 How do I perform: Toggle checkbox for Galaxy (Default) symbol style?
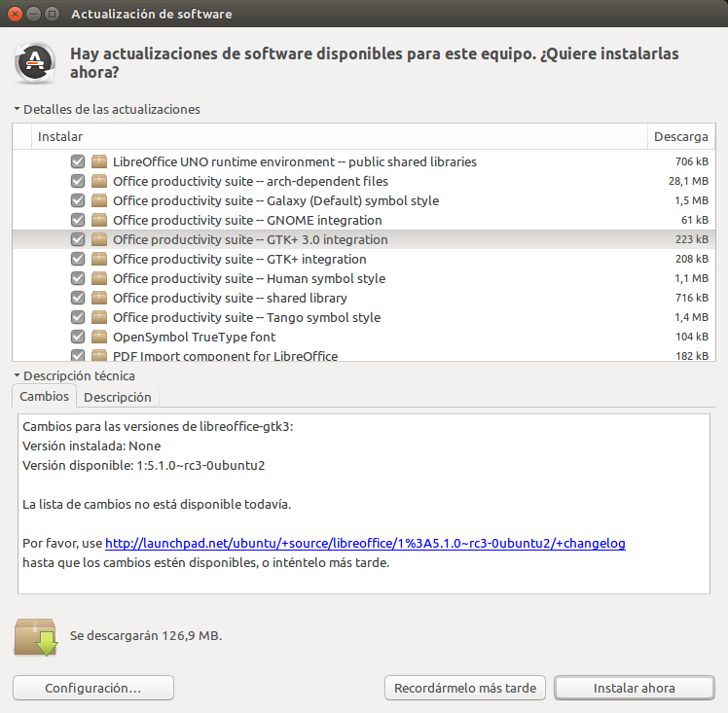(x=78, y=200)
